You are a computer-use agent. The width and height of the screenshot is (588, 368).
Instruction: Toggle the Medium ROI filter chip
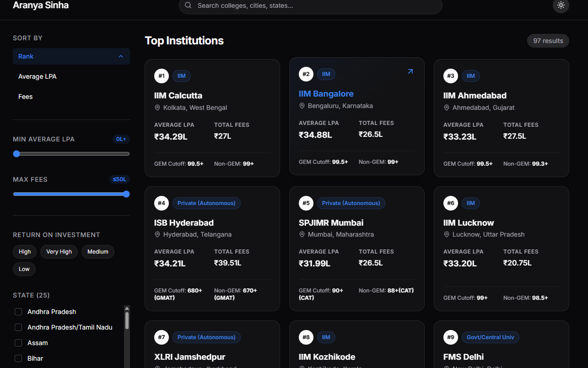[98, 252]
